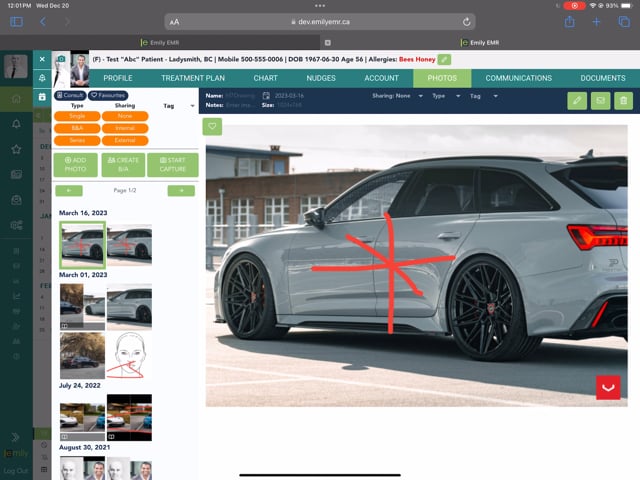Open the Type dropdown in photo header
This screenshot has height=480, width=640.
(x=446, y=96)
